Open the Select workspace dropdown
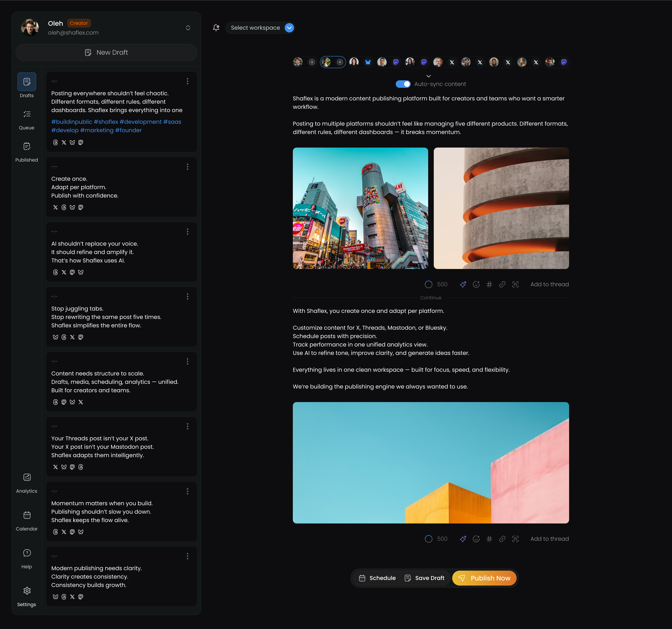672x629 pixels. pos(260,28)
